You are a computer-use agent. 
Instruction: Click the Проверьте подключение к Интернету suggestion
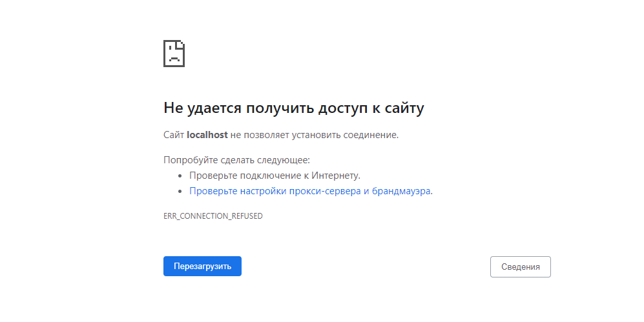pyautogui.click(x=275, y=176)
